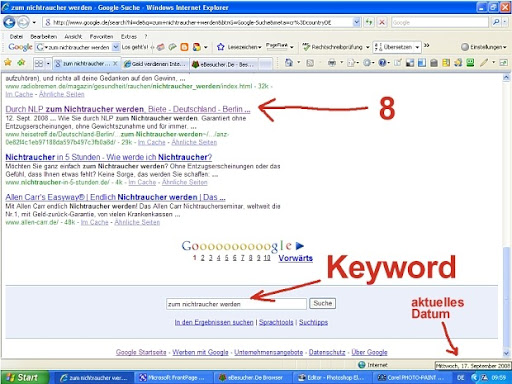The height and width of the screenshot is (384, 512).
Task: Switch to the eBesucher.De tab
Action: tap(224, 64)
